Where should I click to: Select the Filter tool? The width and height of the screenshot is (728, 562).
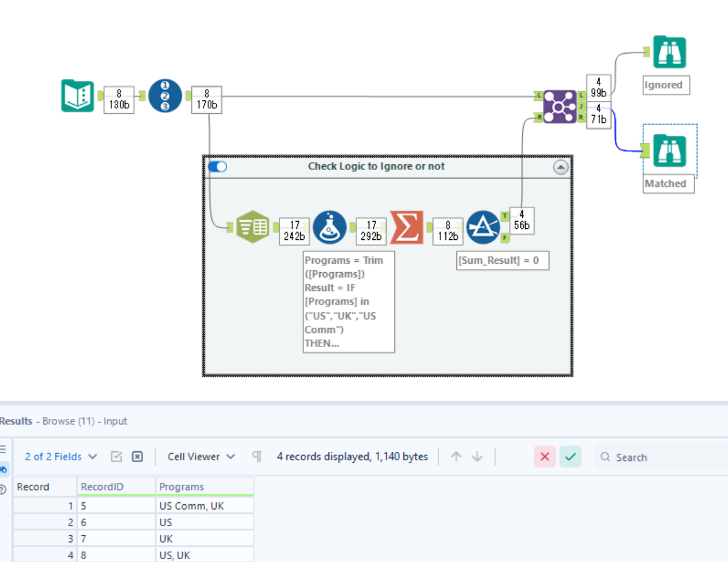point(483,228)
